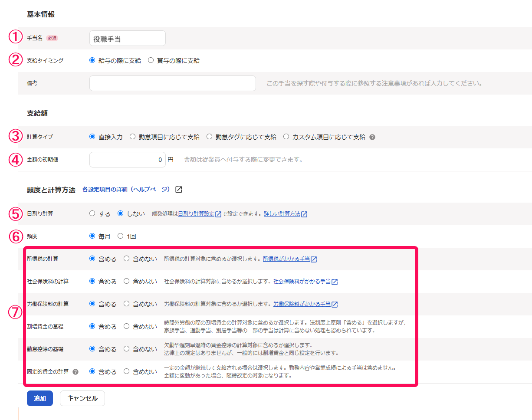Click the 追加 button
This screenshot has height=420, width=532.
tap(40, 398)
